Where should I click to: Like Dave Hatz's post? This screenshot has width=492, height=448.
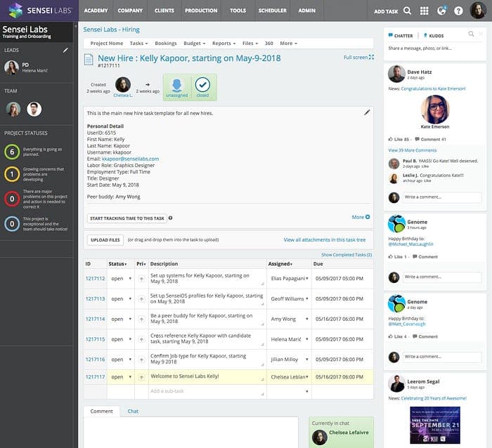399,139
